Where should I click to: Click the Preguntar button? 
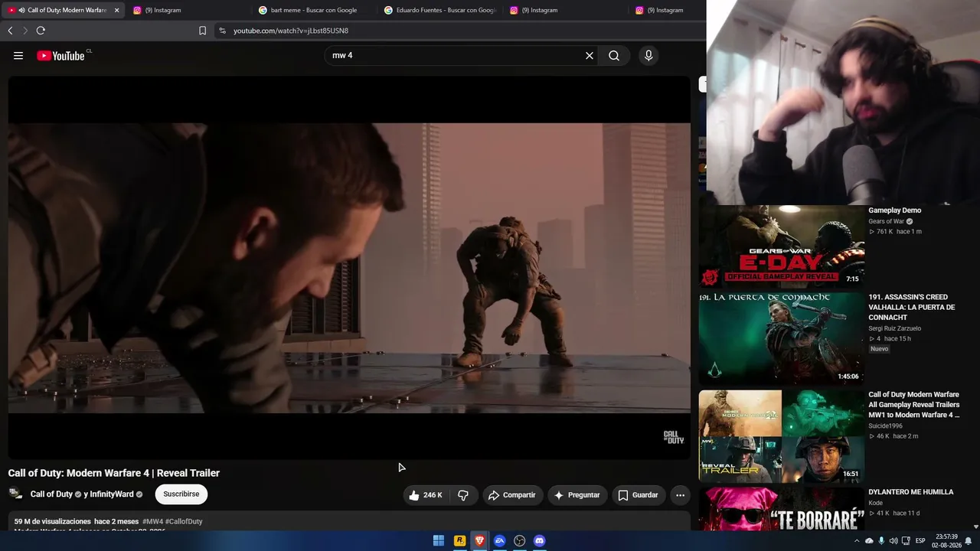[577, 495]
